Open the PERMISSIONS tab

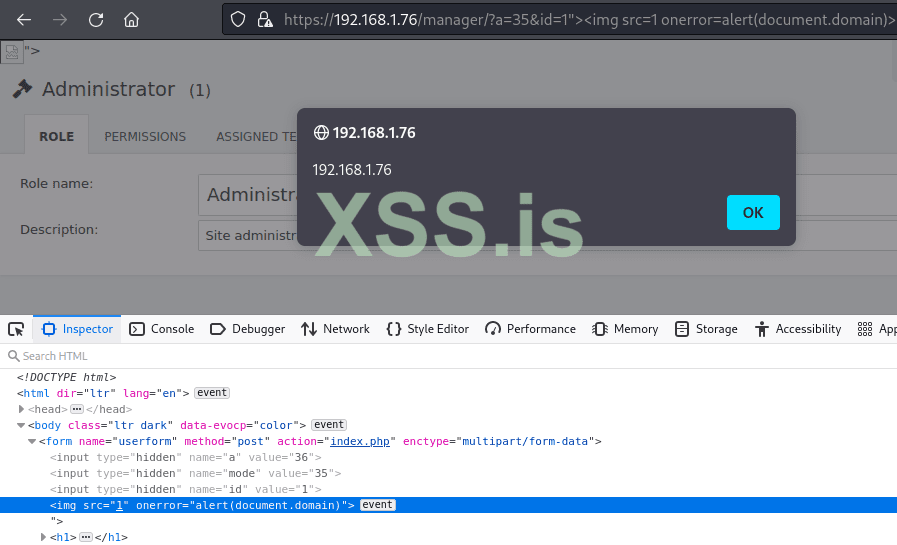click(x=145, y=137)
